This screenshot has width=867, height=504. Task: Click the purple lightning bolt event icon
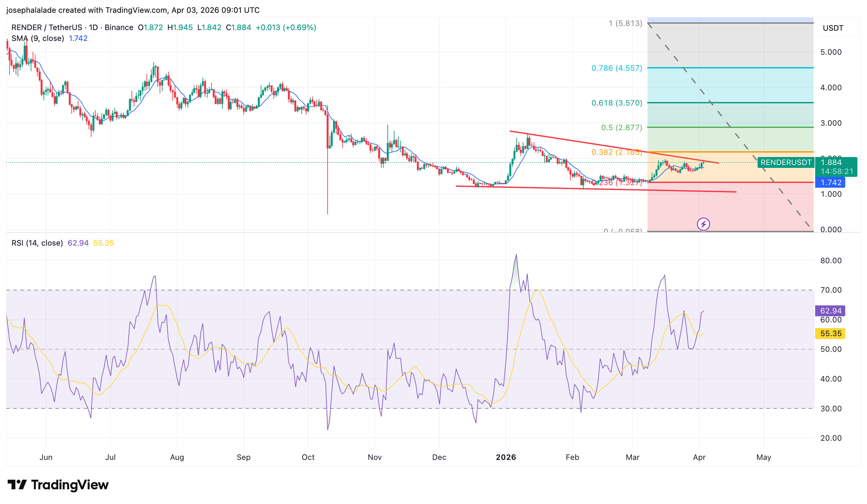tap(703, 224)
